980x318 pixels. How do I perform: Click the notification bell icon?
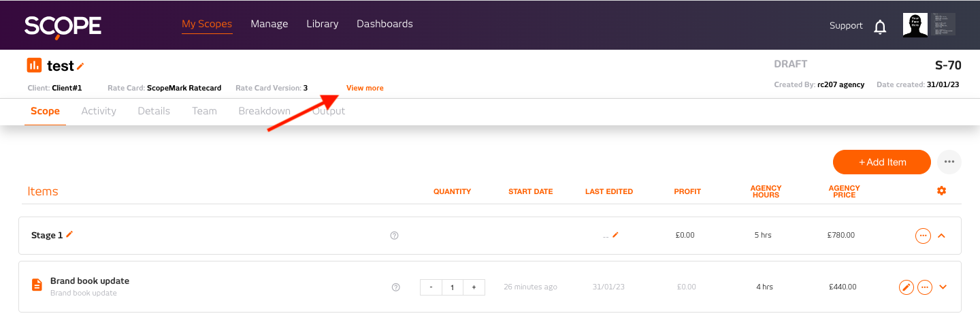tap(880, 26)
